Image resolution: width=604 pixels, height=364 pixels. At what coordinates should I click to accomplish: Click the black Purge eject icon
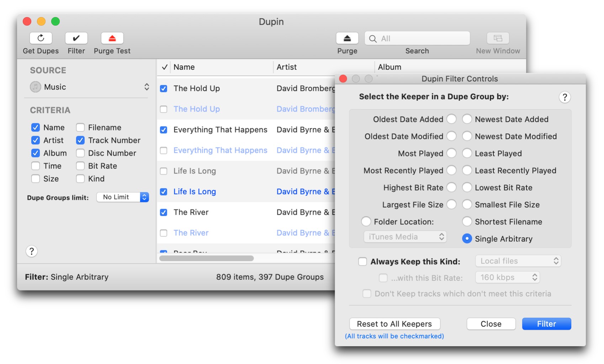(x=347, y=38)
